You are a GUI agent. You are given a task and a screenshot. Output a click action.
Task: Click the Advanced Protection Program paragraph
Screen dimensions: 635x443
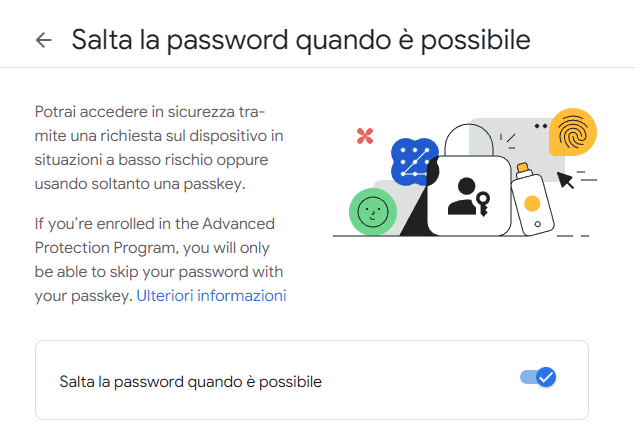point(160,260)
